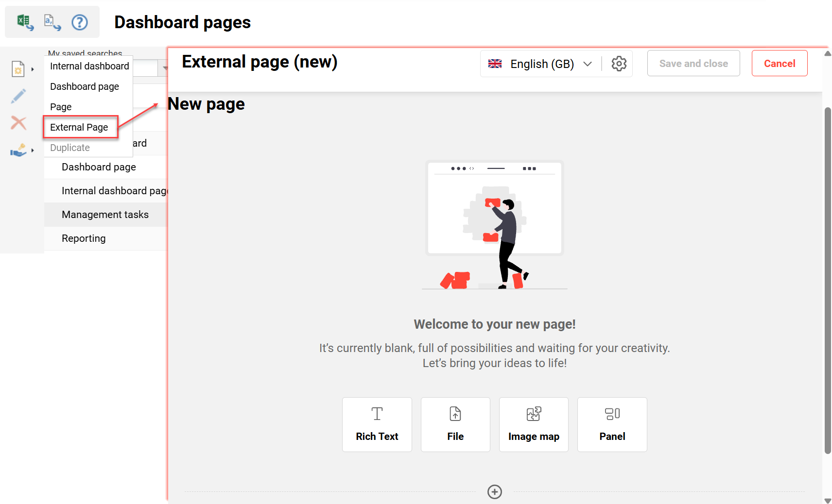
Task: Open the Help question mark icon
Action: pyautogui.click(x=80, y=22)
